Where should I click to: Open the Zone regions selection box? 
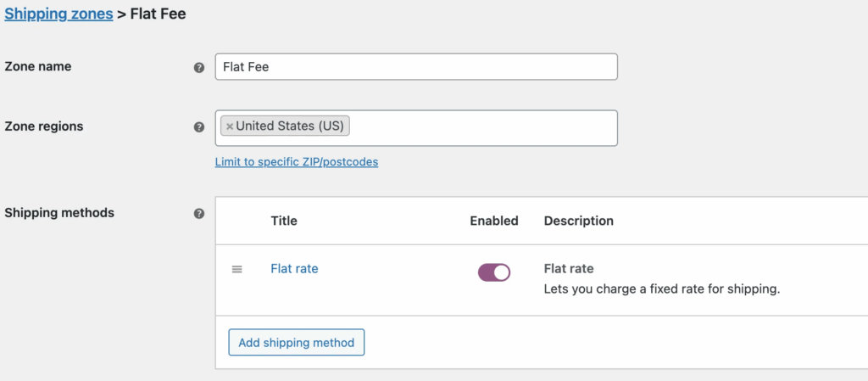click(x=483, y=127)
